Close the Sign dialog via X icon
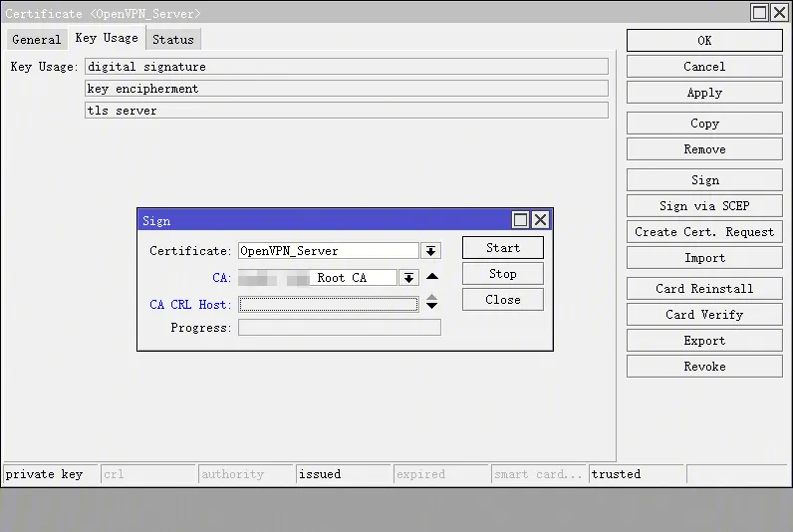793x532 pixels. pyautogui.click(x=540, y=220)
